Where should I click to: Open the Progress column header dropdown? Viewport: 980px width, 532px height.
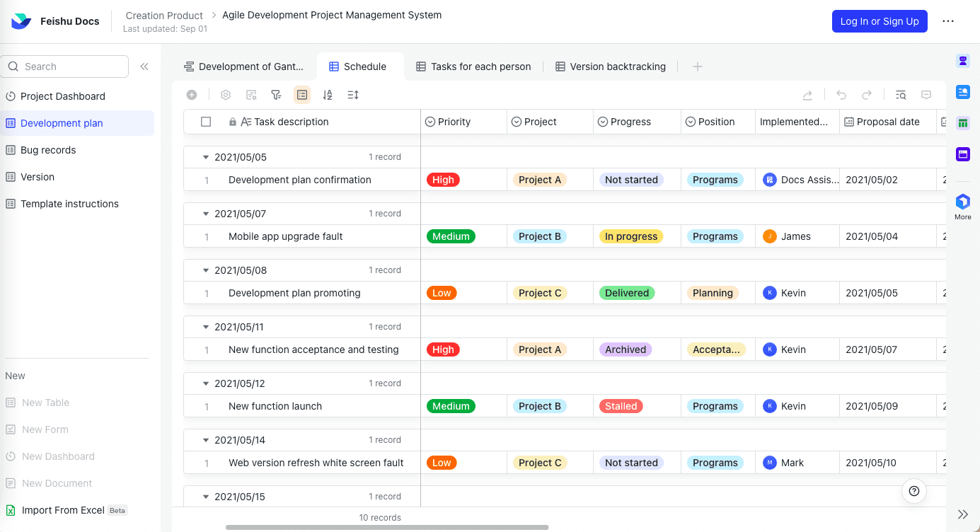point(602,122)
